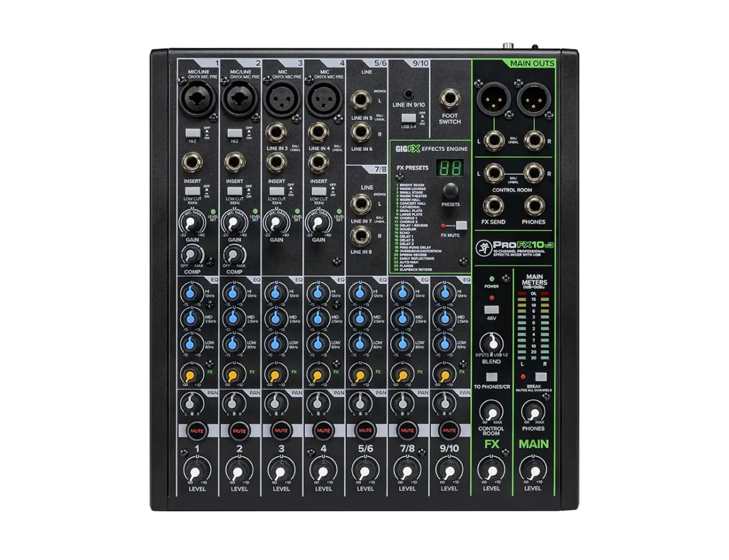This screenshot has width=729, height=560.
Task: Set the channel 2 COMP knob
Action: pos(234,254)
